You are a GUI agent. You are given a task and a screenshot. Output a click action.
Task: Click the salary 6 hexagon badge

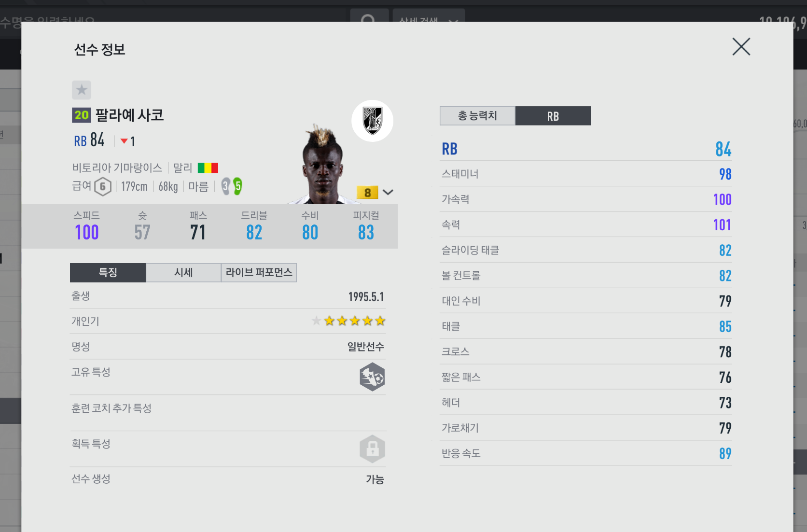point(103,186)
